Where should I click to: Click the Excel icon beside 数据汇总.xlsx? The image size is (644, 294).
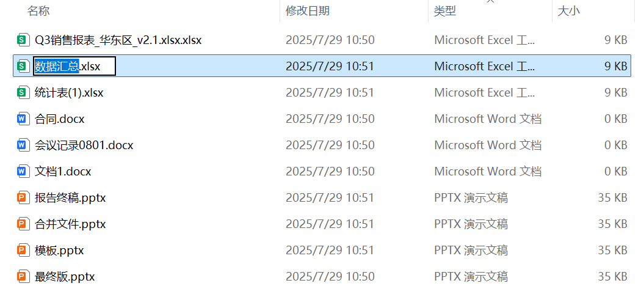click(23, 66)
